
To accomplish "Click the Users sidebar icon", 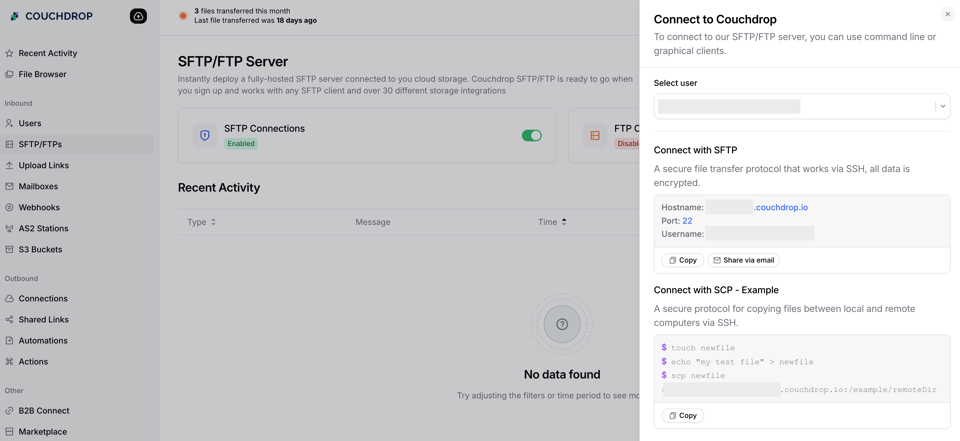I will [9, 123].
